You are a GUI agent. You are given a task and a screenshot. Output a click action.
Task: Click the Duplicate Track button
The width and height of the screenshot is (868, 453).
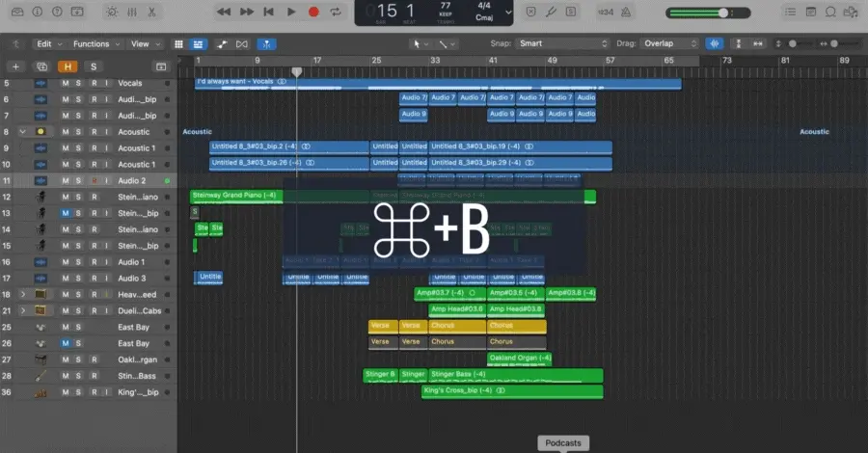pos(41,67)
